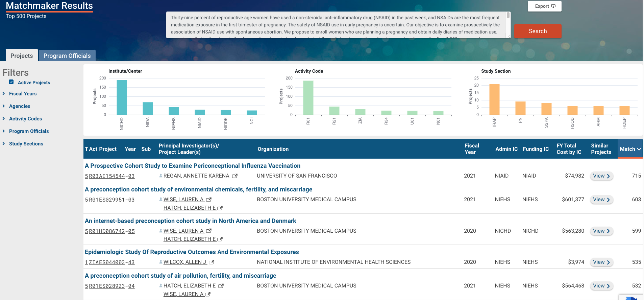The image size is (644, 300).
Task: Click person icon before REGAN, ANNETTE KARENA
Action: 161,176
